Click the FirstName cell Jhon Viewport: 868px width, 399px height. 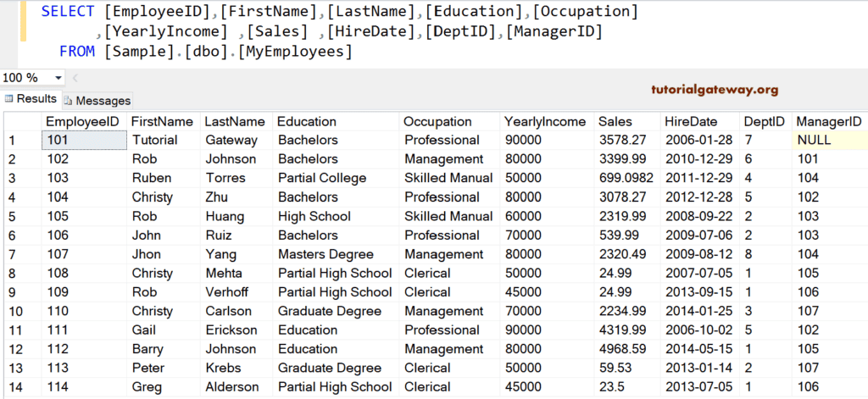pos(164,254)
